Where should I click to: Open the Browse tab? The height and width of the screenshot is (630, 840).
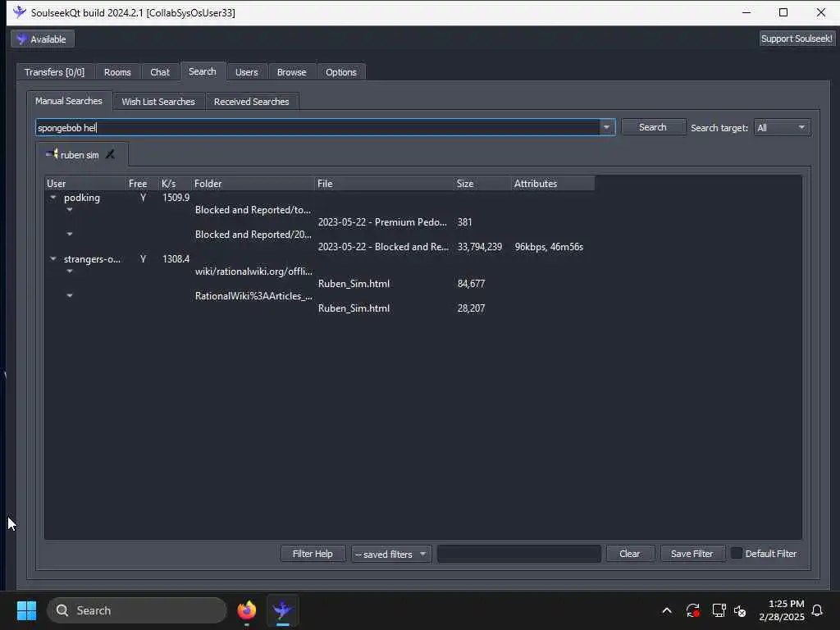tap(291, 72)
